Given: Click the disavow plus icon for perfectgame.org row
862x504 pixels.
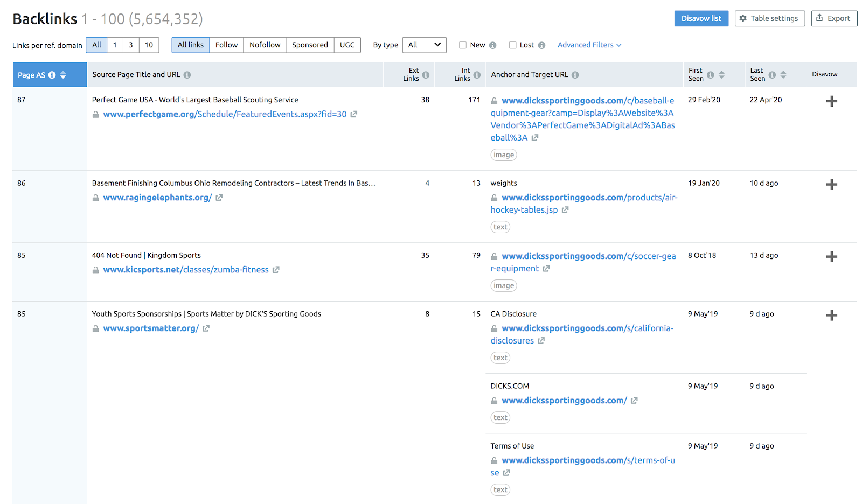Looking at the screenshot, I should pos(831,101).
